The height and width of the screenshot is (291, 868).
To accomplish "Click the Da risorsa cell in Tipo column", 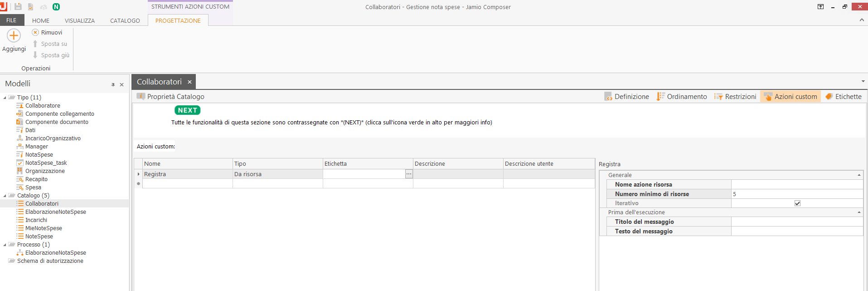I will click(x=277, y=174).
